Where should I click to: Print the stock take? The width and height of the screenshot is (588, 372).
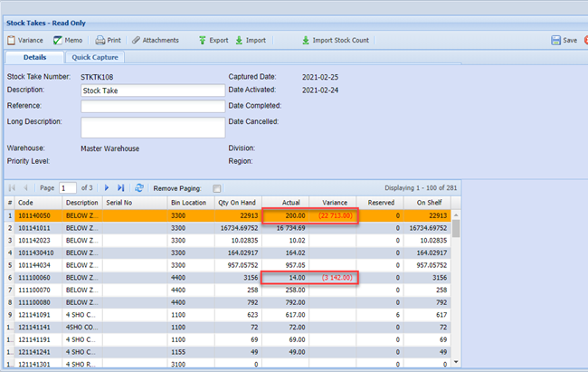pos(108,41)
